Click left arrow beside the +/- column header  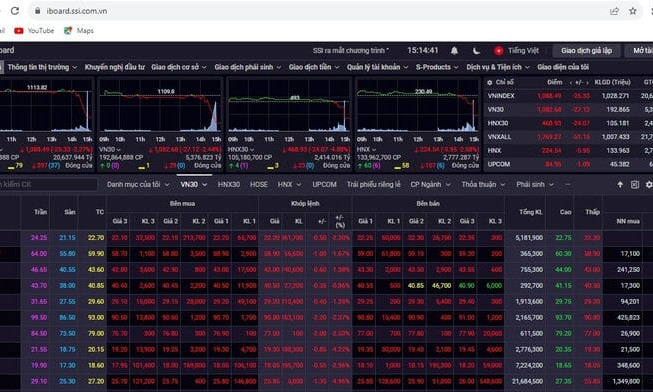(x=571, y=82)
